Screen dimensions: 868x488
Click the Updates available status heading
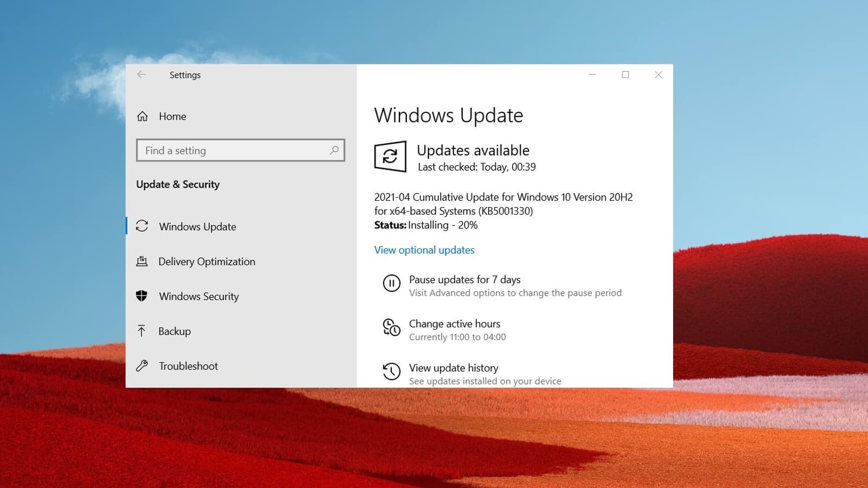pos(473,150)
